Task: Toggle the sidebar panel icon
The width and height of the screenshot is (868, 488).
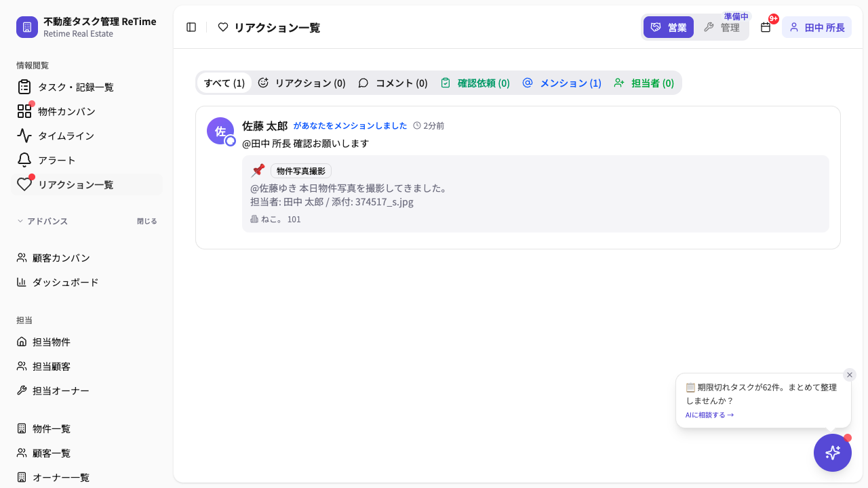Action: (x=191, y=27)
